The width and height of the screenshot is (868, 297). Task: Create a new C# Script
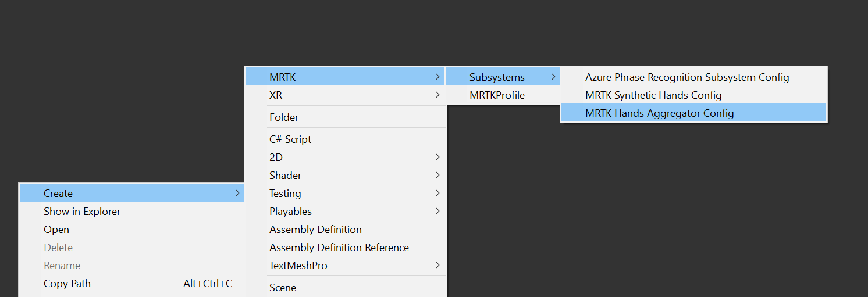pyautogui.click(x=346, y=139)
